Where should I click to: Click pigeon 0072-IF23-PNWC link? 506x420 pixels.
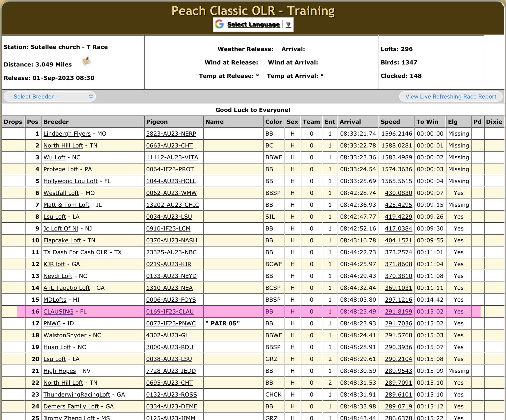pos(171,323)
